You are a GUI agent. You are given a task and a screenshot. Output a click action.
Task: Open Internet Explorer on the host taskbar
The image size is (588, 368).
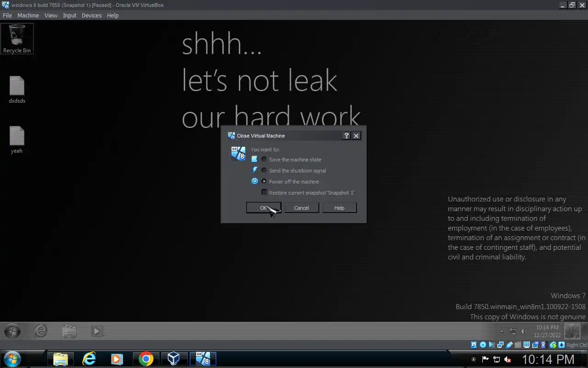(89, 359)
